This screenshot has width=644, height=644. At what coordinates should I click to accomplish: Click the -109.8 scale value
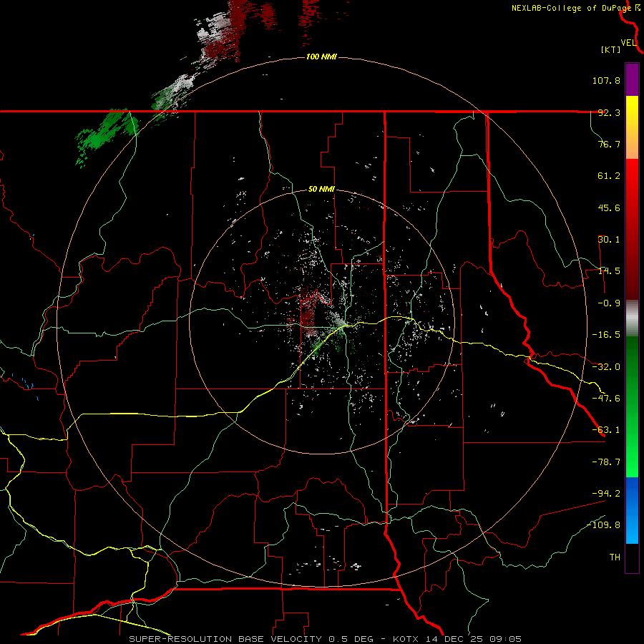click(604, 525)
